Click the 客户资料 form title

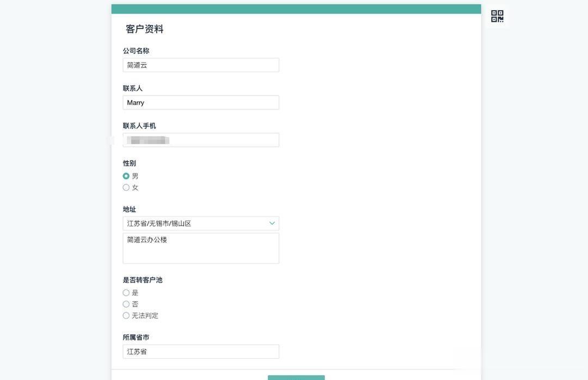coord(145,29)
